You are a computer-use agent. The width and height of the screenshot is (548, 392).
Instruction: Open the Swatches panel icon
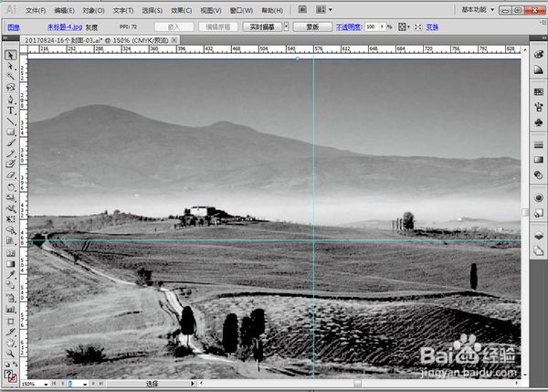539,91
